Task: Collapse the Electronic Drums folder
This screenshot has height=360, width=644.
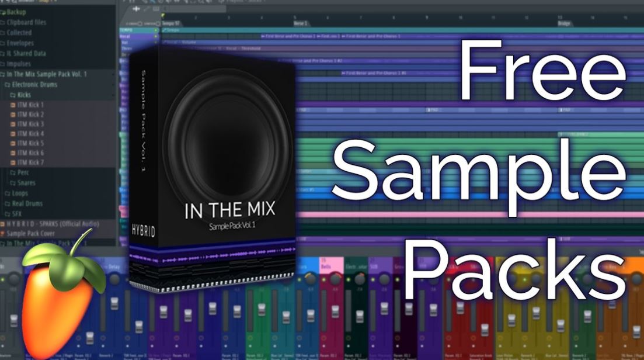Action: 8,85
